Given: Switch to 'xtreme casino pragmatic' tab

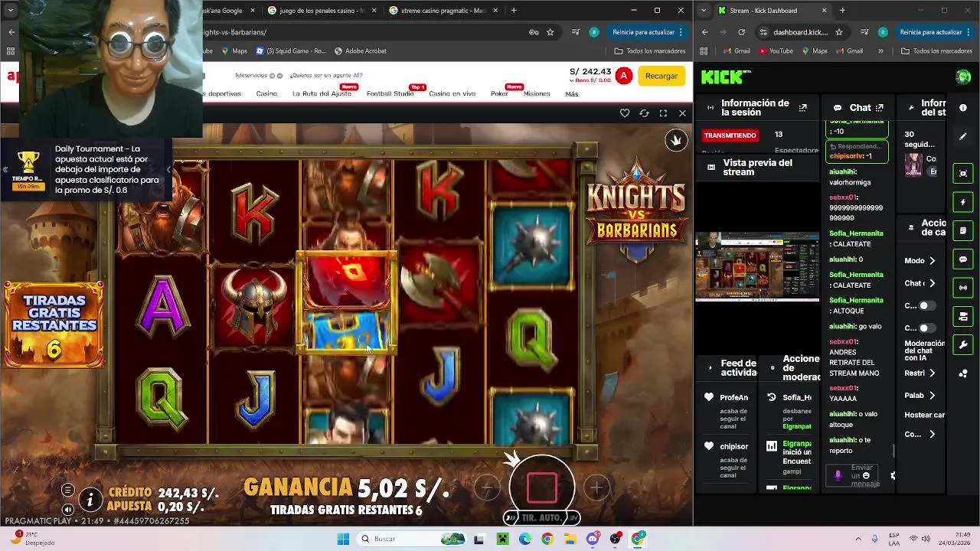Looking at the screenshot, I should (x=443, y=11).
